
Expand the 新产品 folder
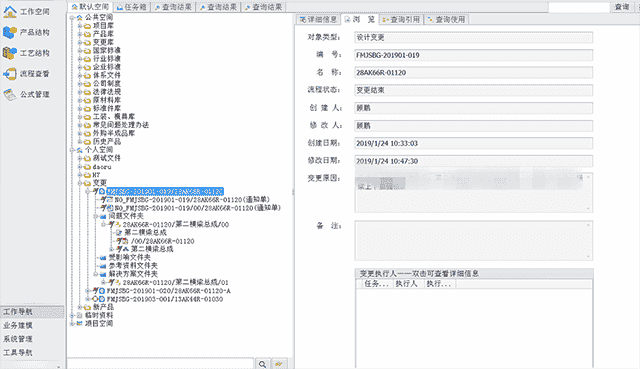80,307
